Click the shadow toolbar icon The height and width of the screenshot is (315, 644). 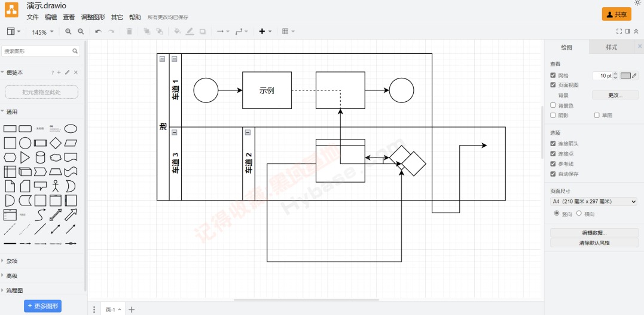[x=203, y=32]
